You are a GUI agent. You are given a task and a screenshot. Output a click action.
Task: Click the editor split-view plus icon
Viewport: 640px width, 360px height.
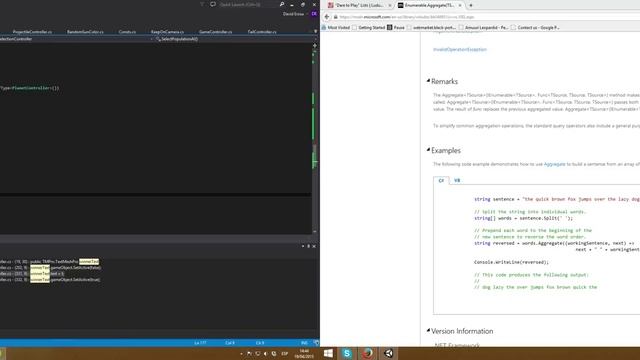(x=315, y=46)
